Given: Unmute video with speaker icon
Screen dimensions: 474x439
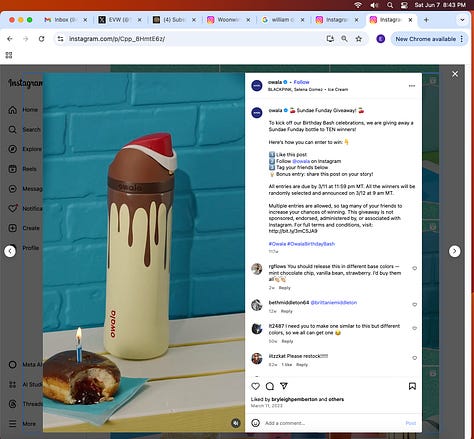Looking at the screenshot, I should [236, 423].
